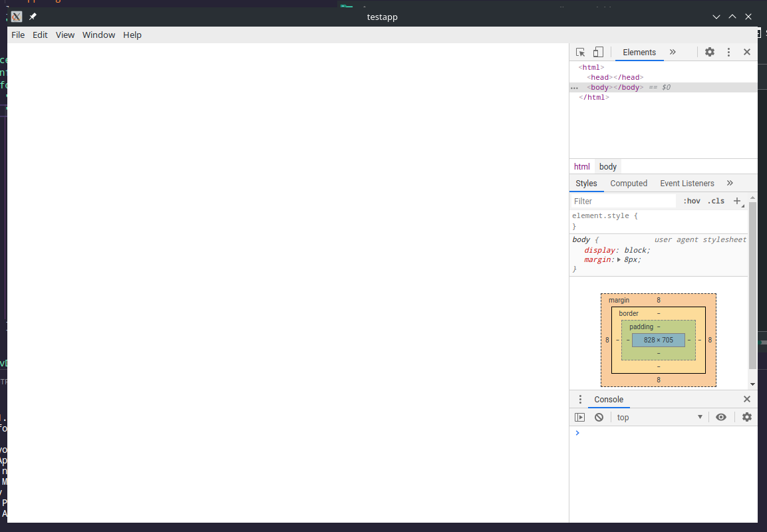Switch to the Computed tab
The height and width of the screenshot is (532, 767).
tap(629, 184)
